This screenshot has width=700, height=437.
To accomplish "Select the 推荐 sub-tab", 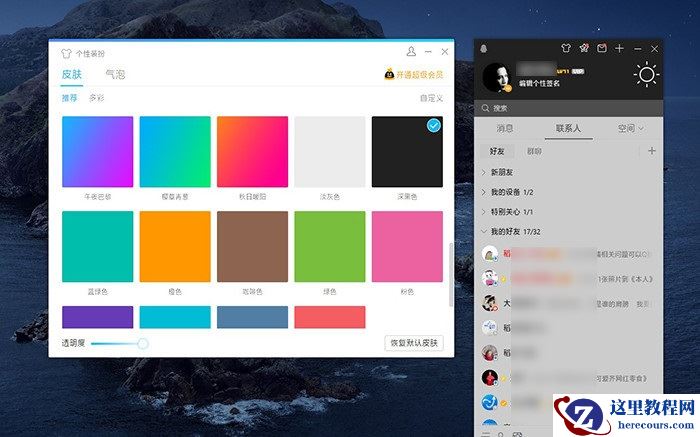I will click(x=69, y=98).
